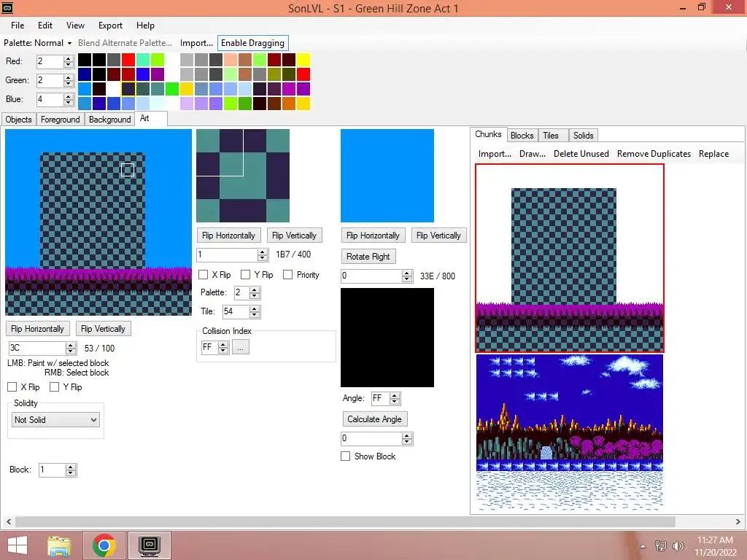
Task: Switch to the Objects tab
Action: tap(18, 120)
